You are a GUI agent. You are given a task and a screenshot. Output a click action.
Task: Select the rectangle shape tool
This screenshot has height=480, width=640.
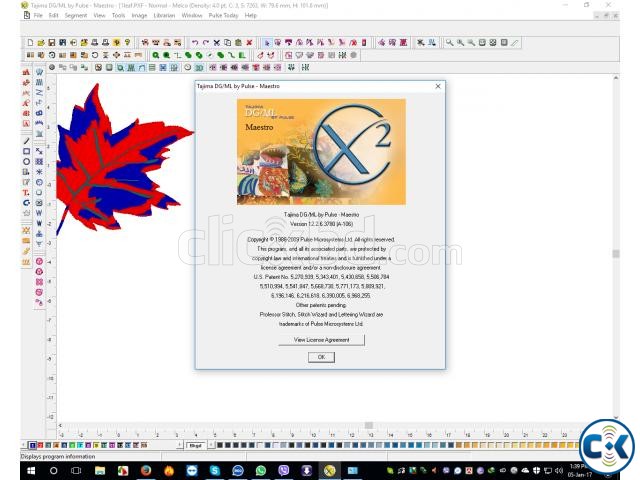26,151
